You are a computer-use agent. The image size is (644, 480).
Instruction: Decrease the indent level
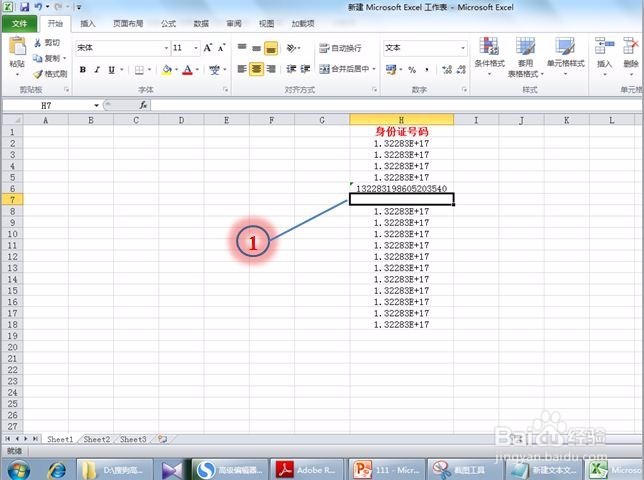[x=291, y=69]
